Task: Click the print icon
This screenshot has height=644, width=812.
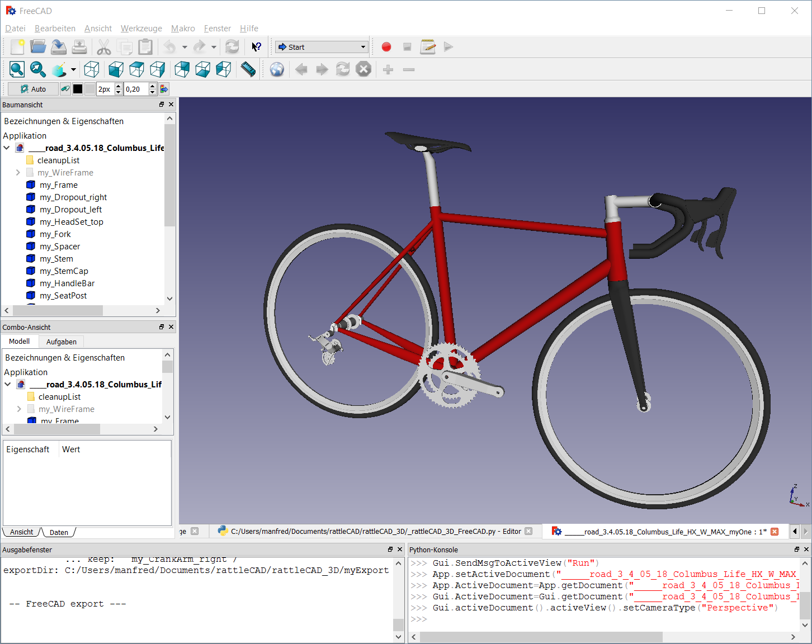Action: click(x=79, y=47)
